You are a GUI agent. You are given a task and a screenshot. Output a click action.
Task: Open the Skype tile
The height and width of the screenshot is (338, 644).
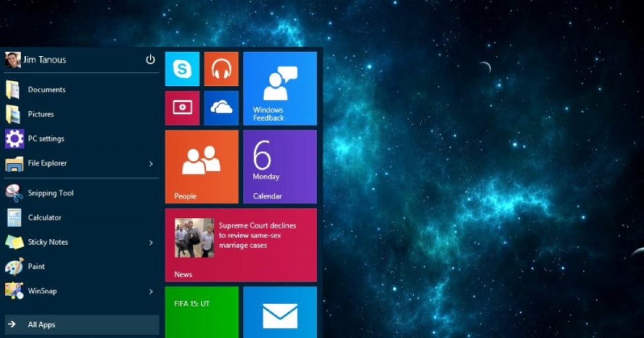pyautogui.click(x=182, y=69)
